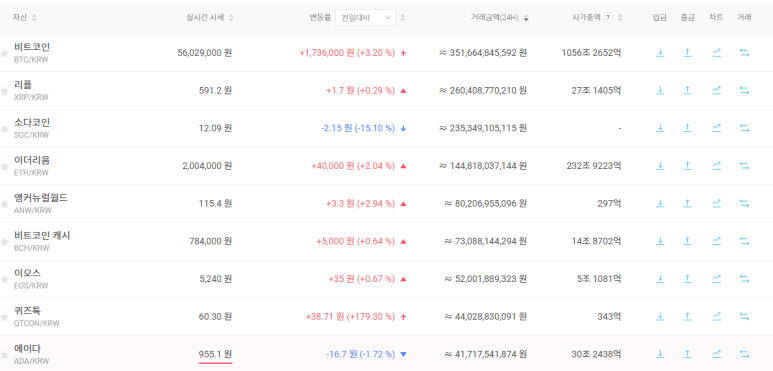The width and height of the screenshot is (773, 371).
Task: Open trade for BCH/KRW row
Action: [x=744, y=241]
